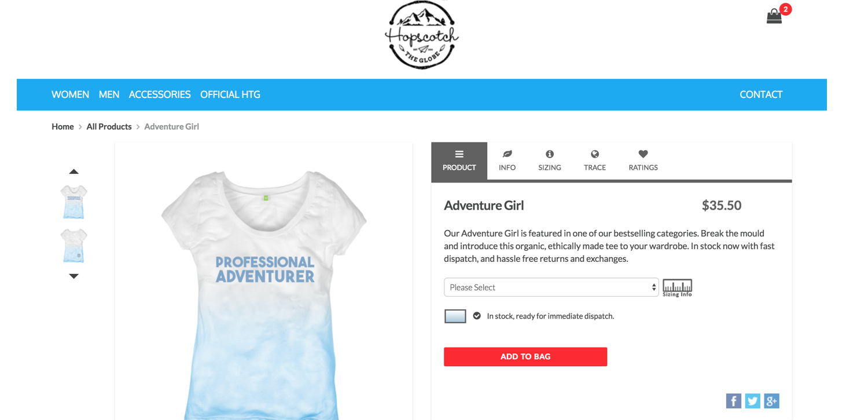Open the Accessories menu

point(160,94)
